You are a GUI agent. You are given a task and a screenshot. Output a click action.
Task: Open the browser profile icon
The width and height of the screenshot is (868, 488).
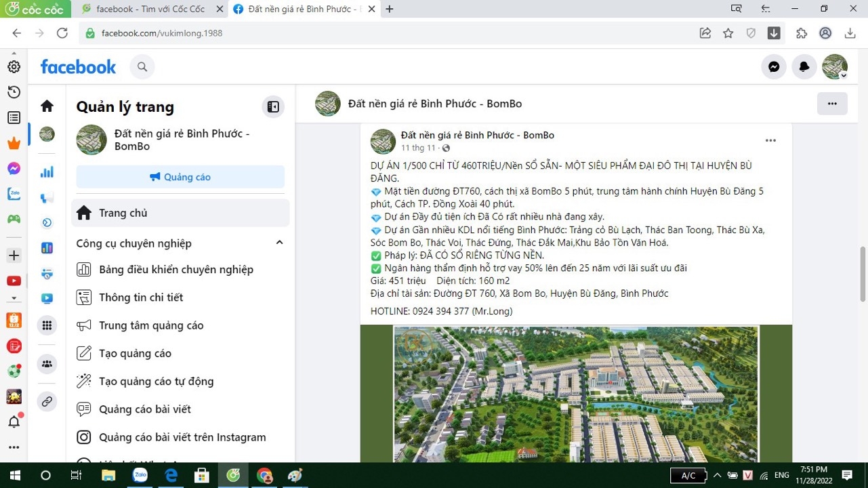pos(825,33)
